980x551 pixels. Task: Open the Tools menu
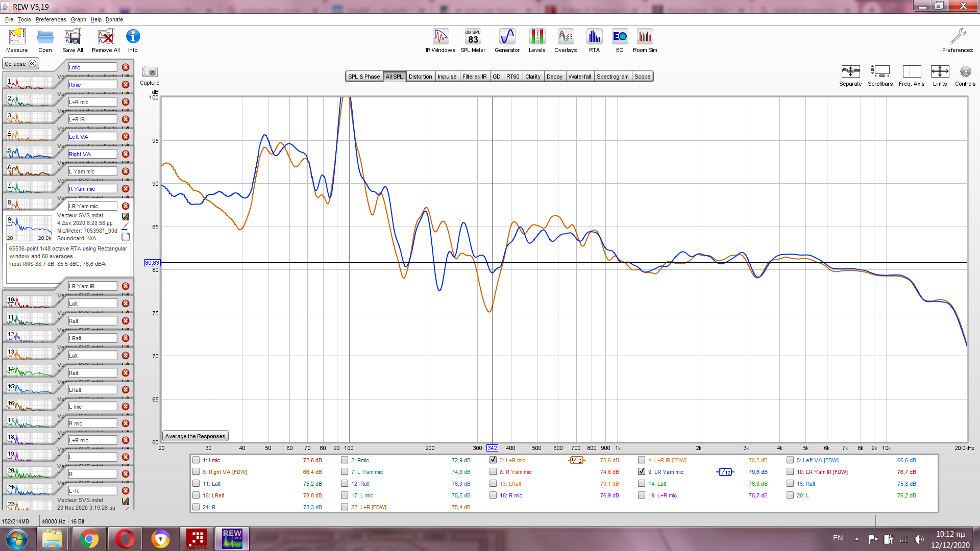coord(24,19)
